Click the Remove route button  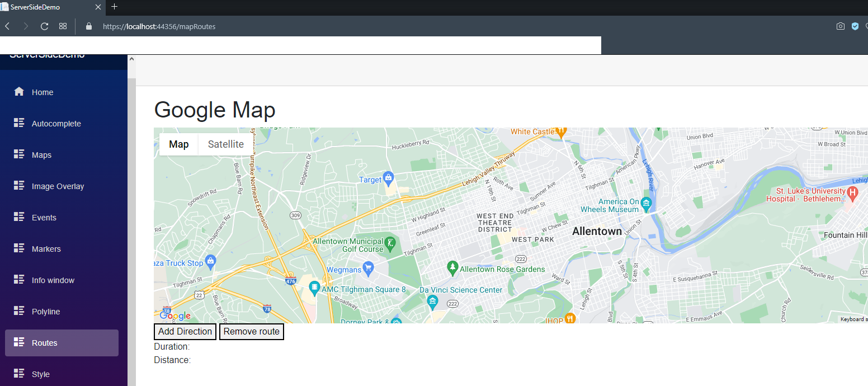[251, 331]
